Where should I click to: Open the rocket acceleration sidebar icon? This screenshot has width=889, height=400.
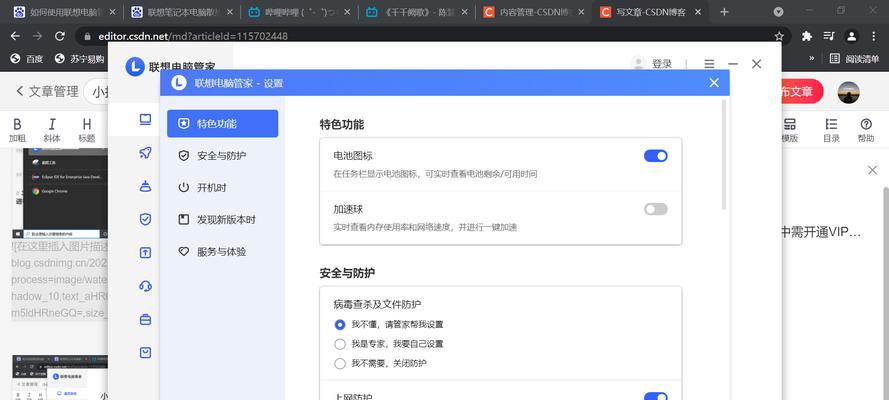pos(146,152)
